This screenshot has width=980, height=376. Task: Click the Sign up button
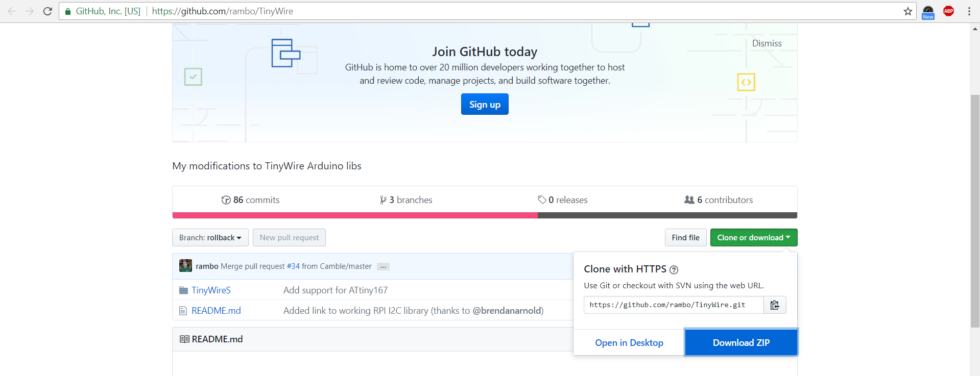point(485,104)
